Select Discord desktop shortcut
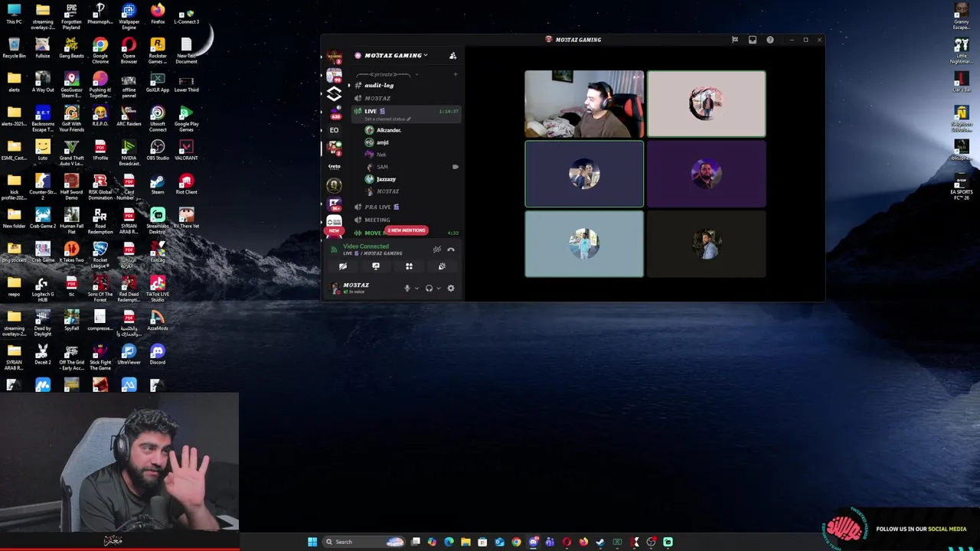 158,354
